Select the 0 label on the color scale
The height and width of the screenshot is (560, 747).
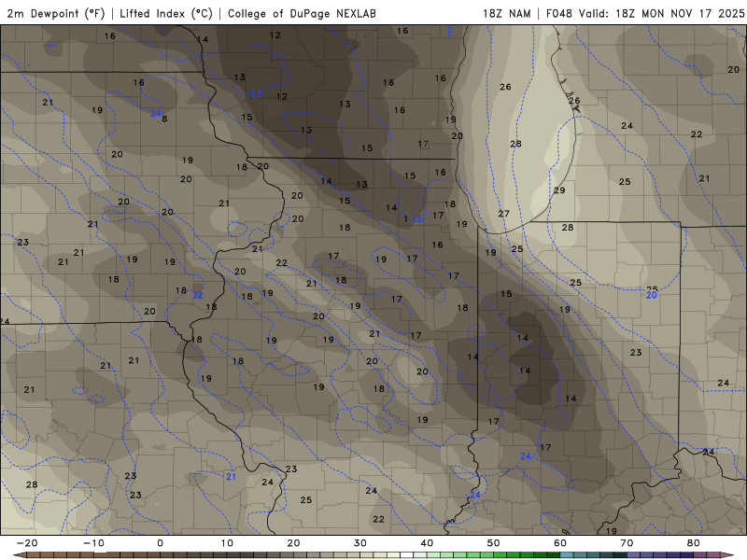pos(160,543)
